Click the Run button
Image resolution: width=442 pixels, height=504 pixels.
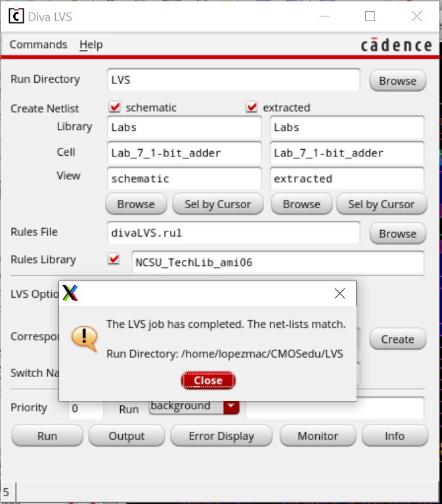click(47, 436)
